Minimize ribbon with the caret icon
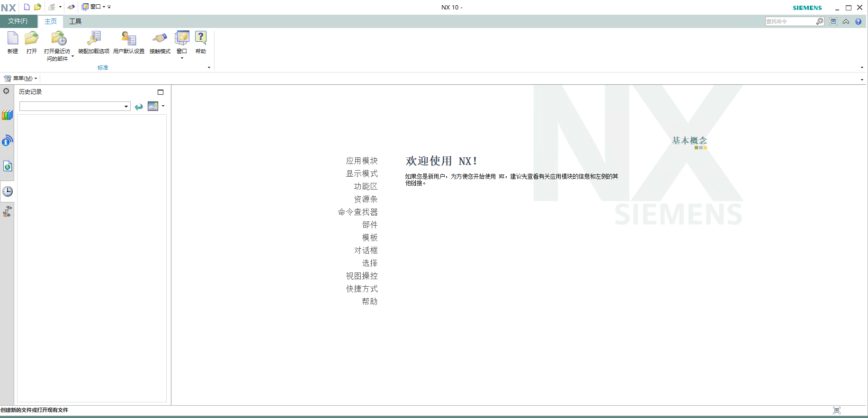This screenshot has height=418, width=868. pyautogui.click(x=846, y=21)
